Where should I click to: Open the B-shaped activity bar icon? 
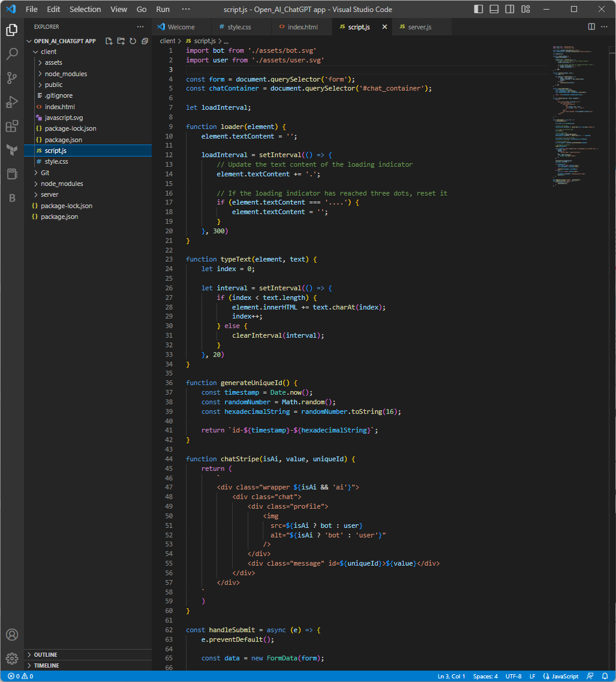click(12, 198)
